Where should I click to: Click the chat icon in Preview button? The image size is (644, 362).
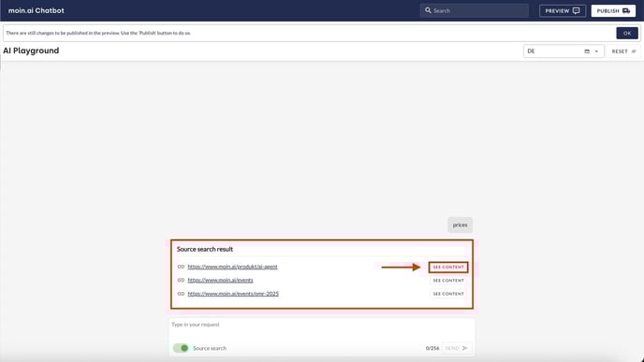[x=577, y=10]
